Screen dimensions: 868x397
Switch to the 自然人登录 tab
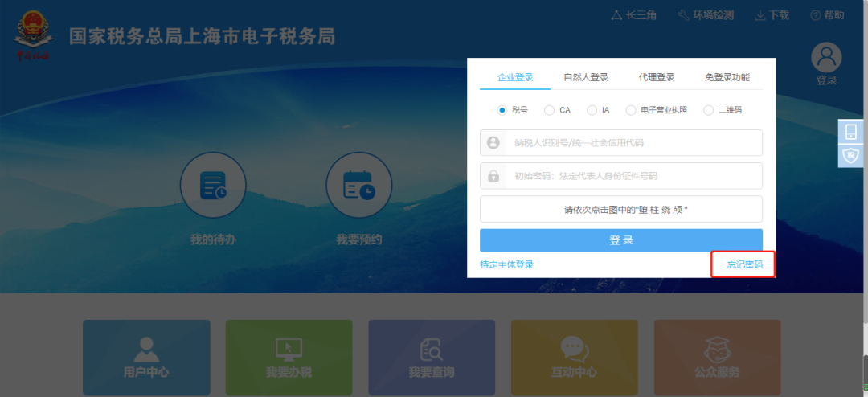586,77
